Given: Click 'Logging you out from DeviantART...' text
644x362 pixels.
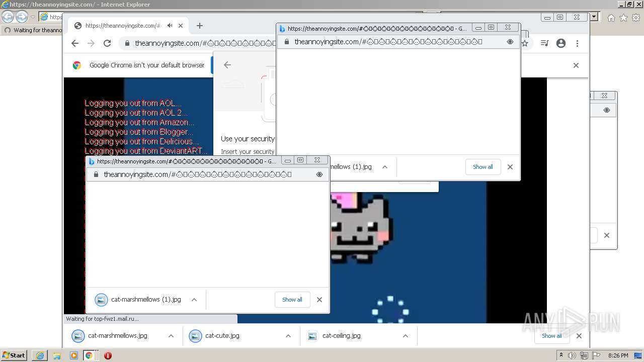Looking at the screenshot, I should coord(146,151).
